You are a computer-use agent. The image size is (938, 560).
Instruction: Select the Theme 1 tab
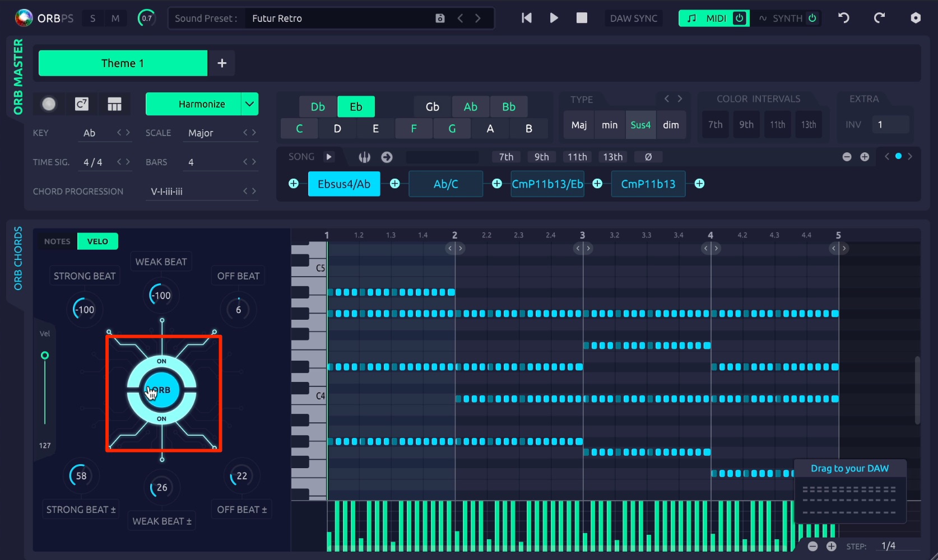[x=123, y=63]
